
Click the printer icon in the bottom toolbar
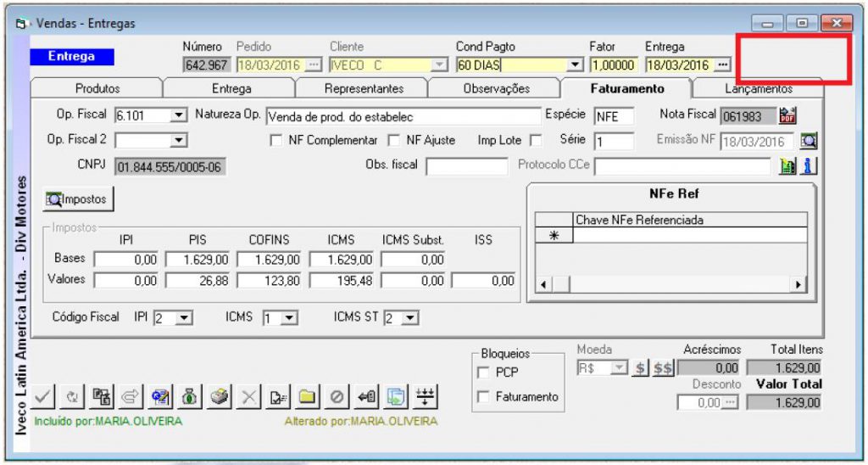[x=220, y=396]
